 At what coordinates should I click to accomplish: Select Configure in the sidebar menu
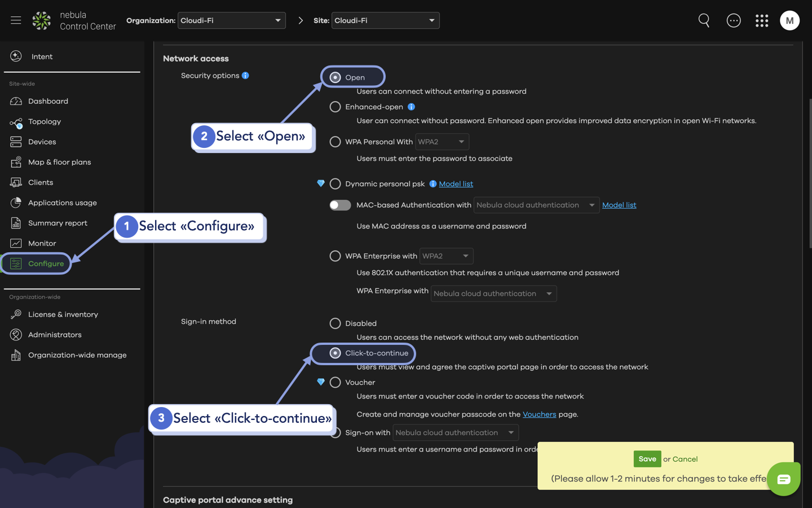(x=43, y=263)
